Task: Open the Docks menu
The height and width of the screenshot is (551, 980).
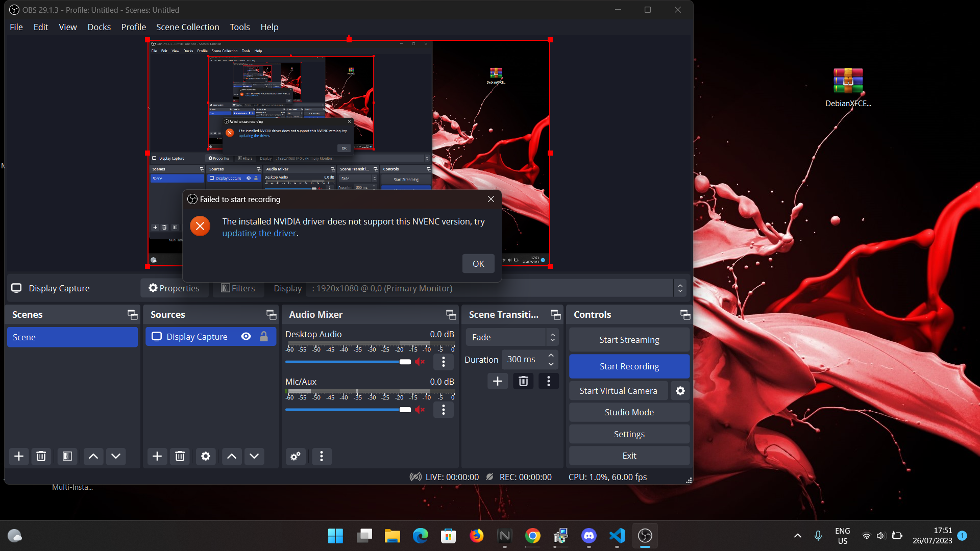Action: [99, 27]
